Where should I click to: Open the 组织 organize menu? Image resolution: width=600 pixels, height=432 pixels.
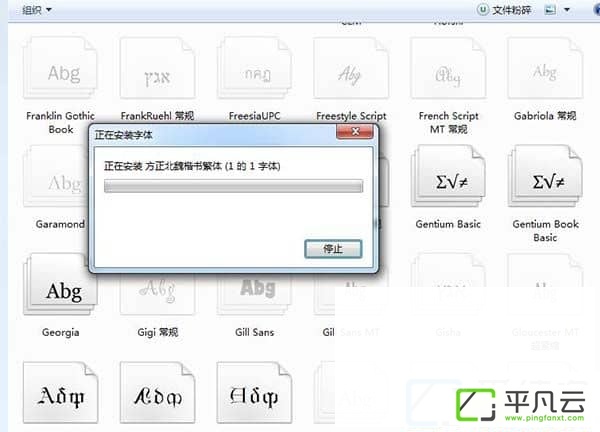click(x=37, y=10)
